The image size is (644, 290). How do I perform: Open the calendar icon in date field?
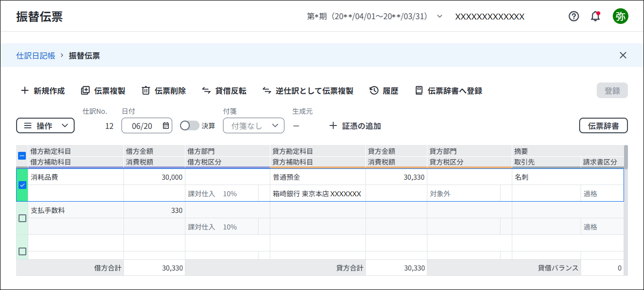pos(165,126)
